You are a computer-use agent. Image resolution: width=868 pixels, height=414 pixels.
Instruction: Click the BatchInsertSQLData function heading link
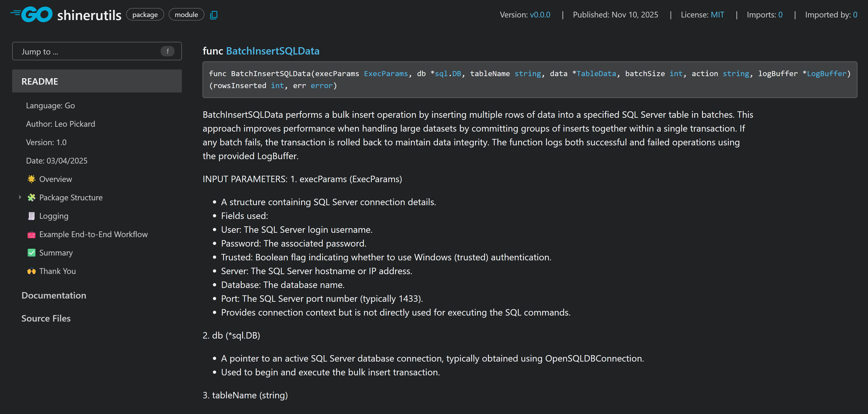click(x=273, y=51)
